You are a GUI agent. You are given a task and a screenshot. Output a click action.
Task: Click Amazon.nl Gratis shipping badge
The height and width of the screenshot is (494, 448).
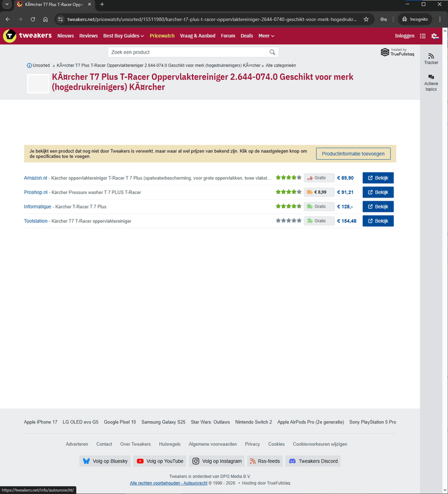319,178
